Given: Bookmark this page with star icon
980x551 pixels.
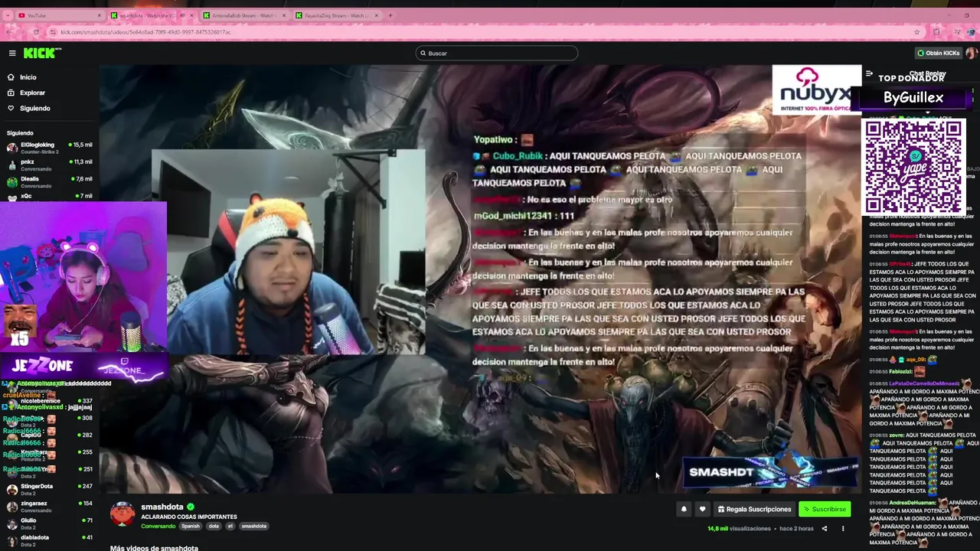Looking at the screenshot, I should click(916, 32).
